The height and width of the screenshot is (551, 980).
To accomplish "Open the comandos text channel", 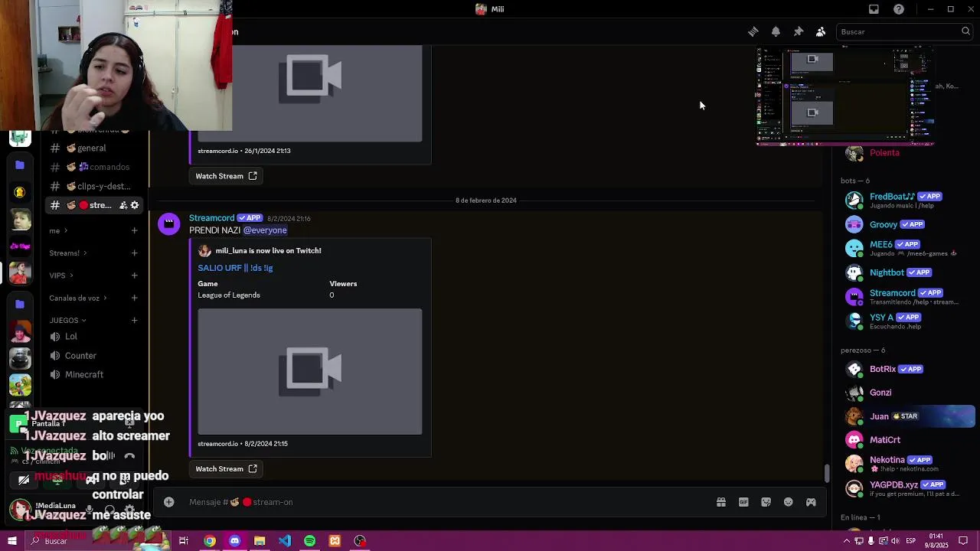I will point(93,167).
